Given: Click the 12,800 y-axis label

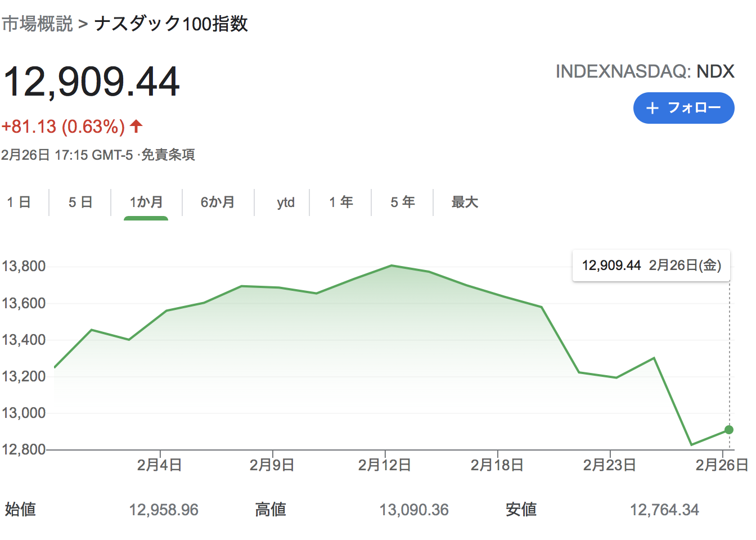Looking at the screenshot, I should (24, 449).
